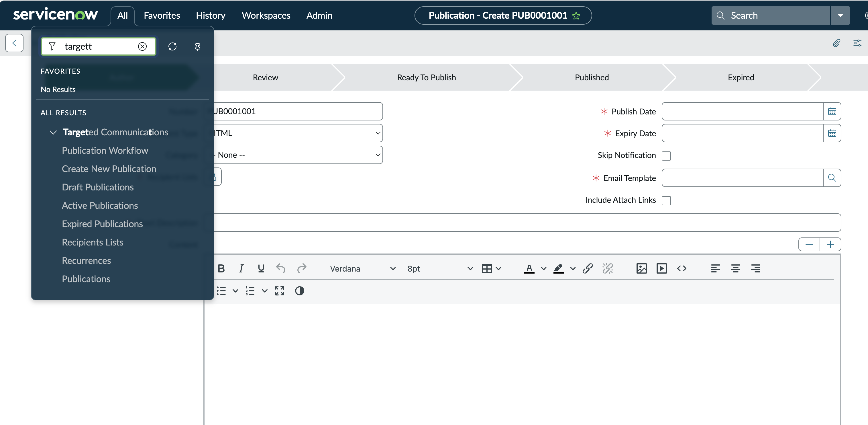Open the Workspaces menu
The image size is (868, 425).
266,15
